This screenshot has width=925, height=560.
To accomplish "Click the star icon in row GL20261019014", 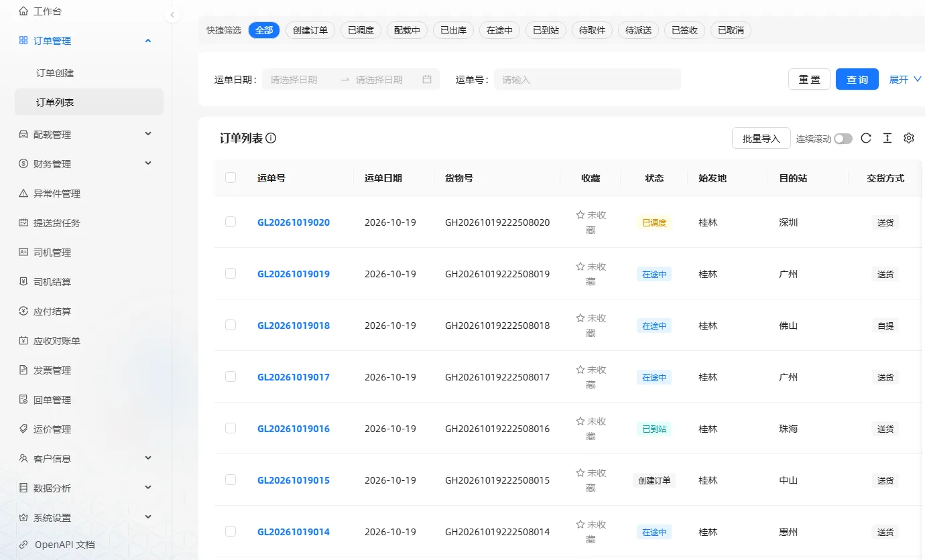I will pos(580,524).
